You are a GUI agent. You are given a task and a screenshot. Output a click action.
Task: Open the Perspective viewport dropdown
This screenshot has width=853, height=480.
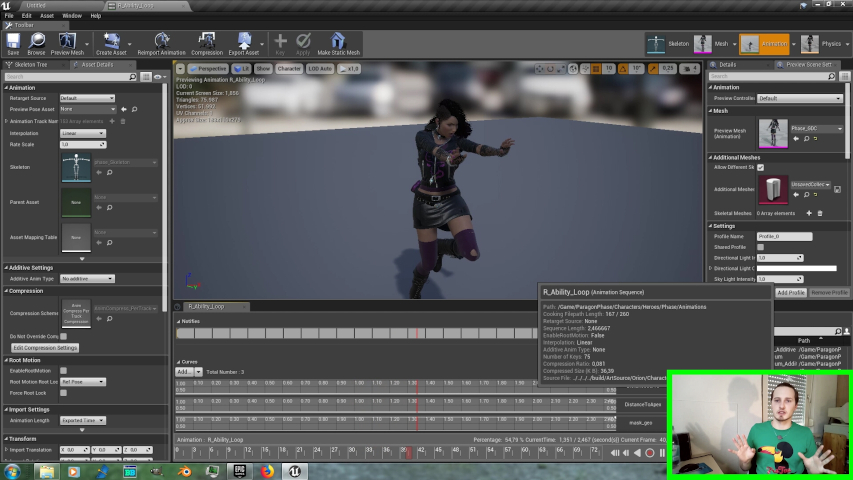coord(208,69)
